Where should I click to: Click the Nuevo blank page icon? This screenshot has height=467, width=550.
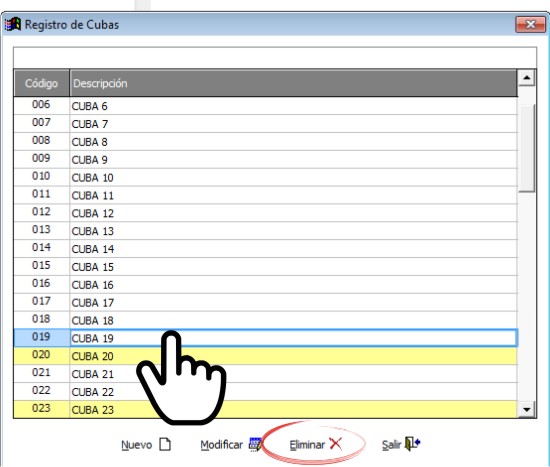165,444
